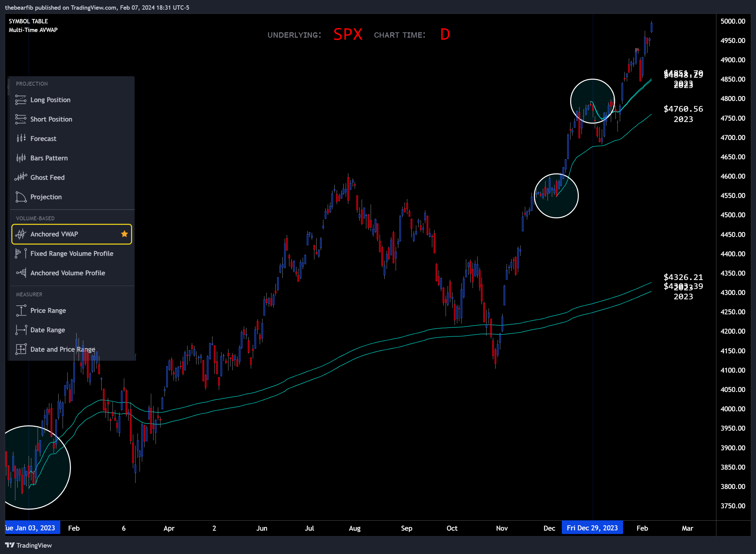Select Ghost Feed menu entry
The height and width of the screenshot is (554, 756).
[x=72, y=177]
